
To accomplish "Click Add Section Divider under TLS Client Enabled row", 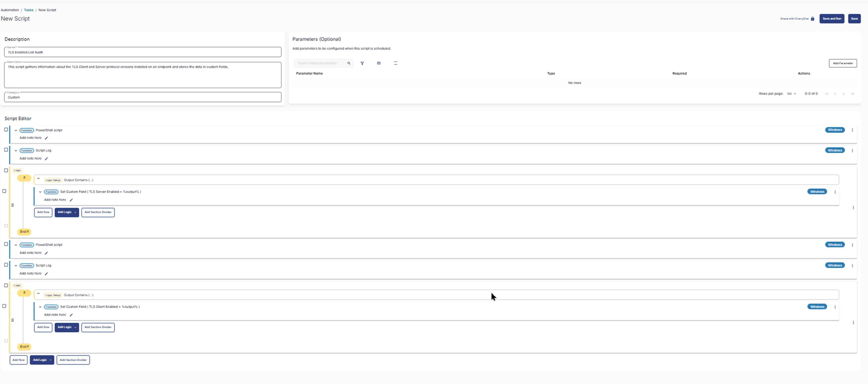I will coord(98,327).
